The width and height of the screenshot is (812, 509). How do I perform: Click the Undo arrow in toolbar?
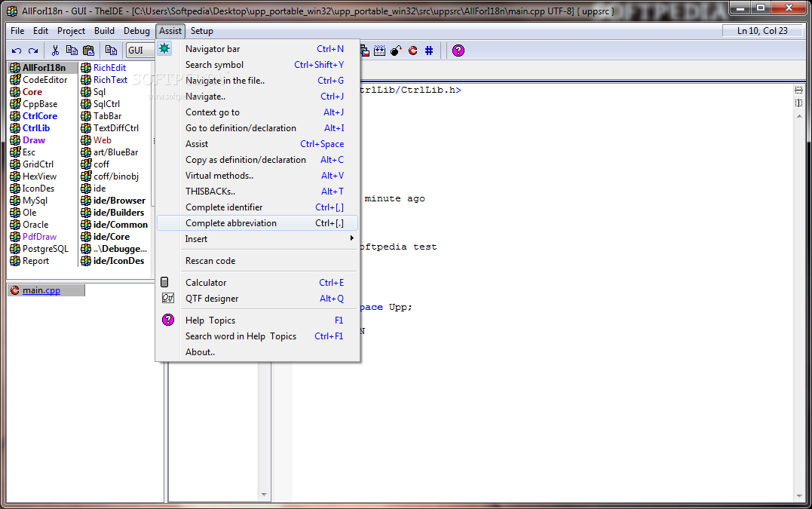[17, 51]
